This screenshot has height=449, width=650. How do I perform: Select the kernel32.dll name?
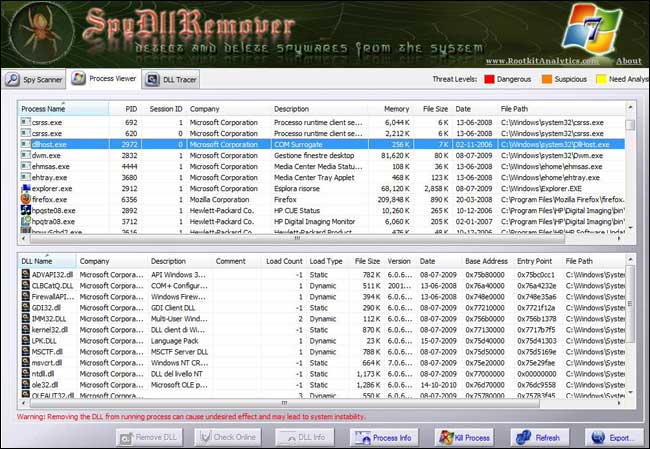(50, 330)
